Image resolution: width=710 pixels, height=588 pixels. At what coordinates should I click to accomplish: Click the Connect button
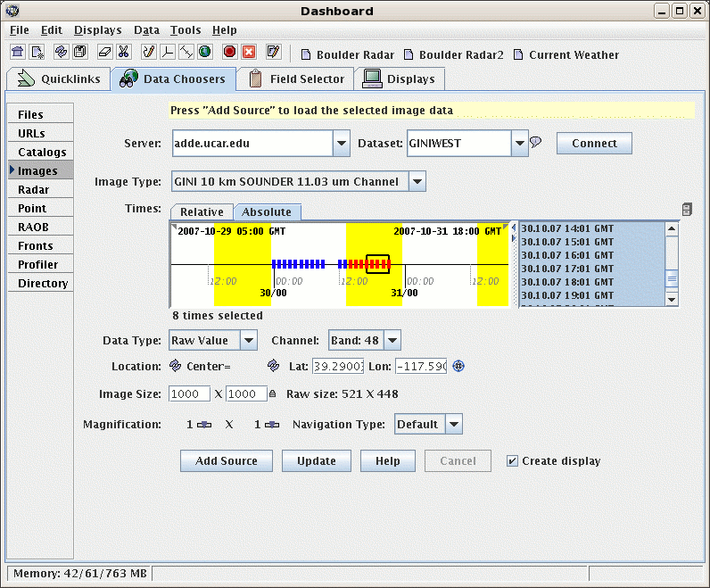click(x=594, y=143)
